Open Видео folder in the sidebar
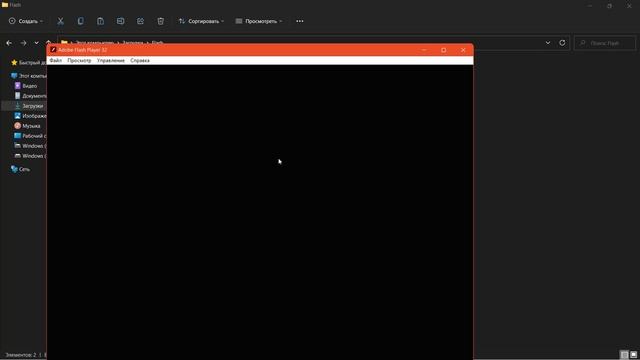 click(x=26, y=86)
